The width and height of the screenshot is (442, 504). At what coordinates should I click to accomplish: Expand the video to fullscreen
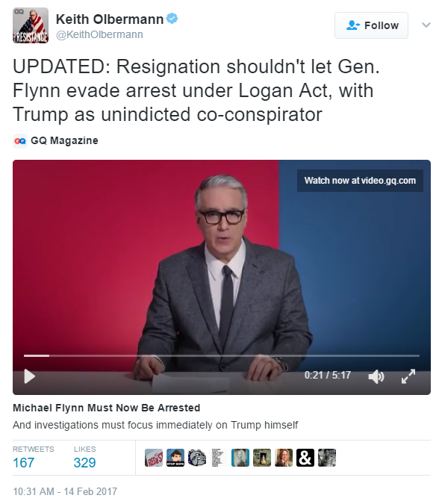point(408,376)
